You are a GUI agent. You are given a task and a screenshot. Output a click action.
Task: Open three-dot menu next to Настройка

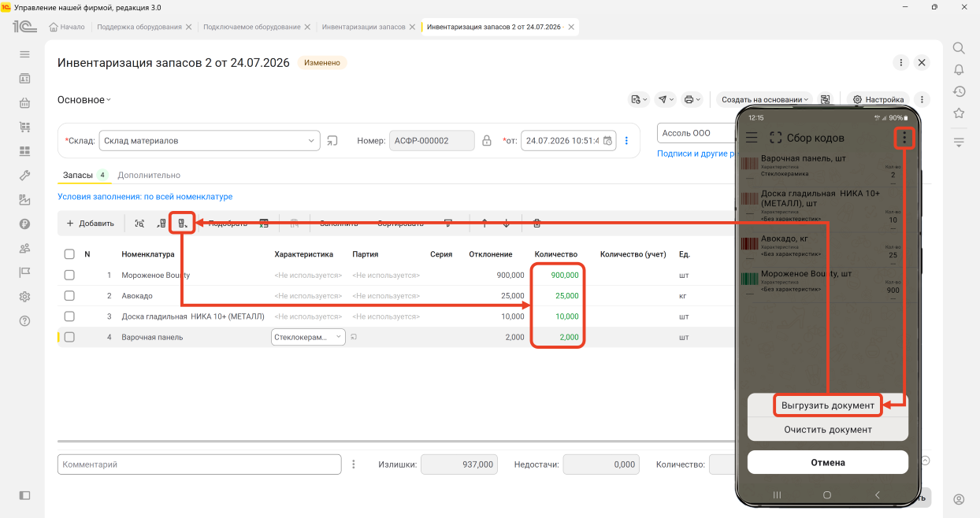point(922,100)
